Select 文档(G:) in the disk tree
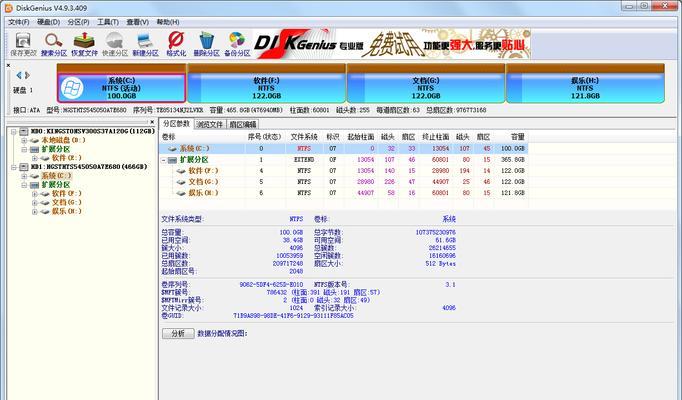This screenshot has width=682, height=400. tap(67, 203)
